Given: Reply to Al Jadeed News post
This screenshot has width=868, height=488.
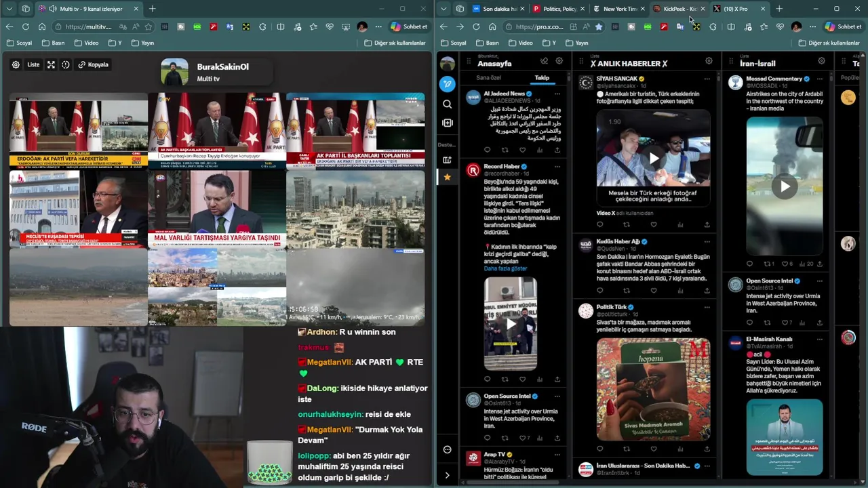Looking at the screenshot, I should [487, 150].
